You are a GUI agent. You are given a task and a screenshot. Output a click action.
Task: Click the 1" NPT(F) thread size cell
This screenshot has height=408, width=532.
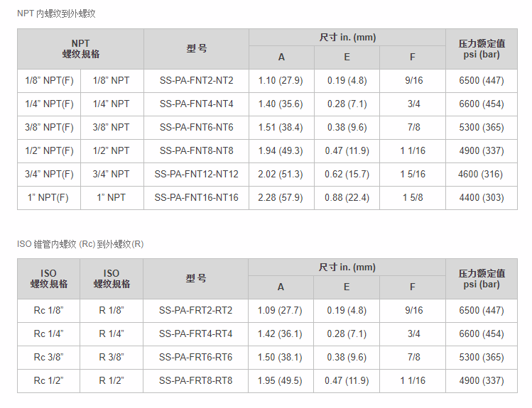point(49,198)
